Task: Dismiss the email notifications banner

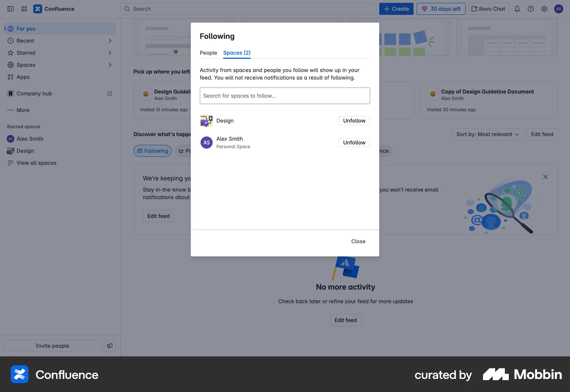Action: pyautogui.click(x=545, y=177)
